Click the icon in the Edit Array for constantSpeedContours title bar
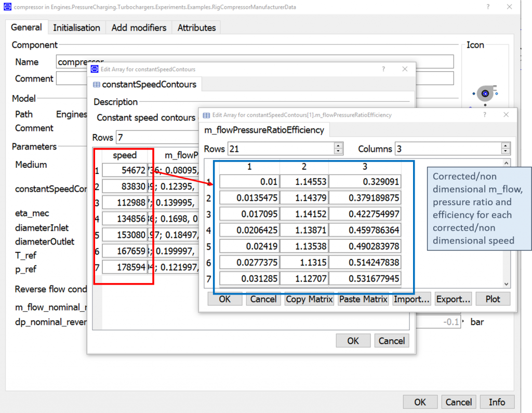This screenshot has width=532, height=413. (x=95, y=69)
